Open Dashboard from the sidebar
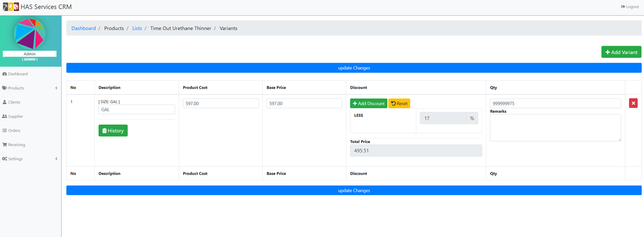Viewport: 644px width, 237px height. pyautogui.click(x=18, y=74)
